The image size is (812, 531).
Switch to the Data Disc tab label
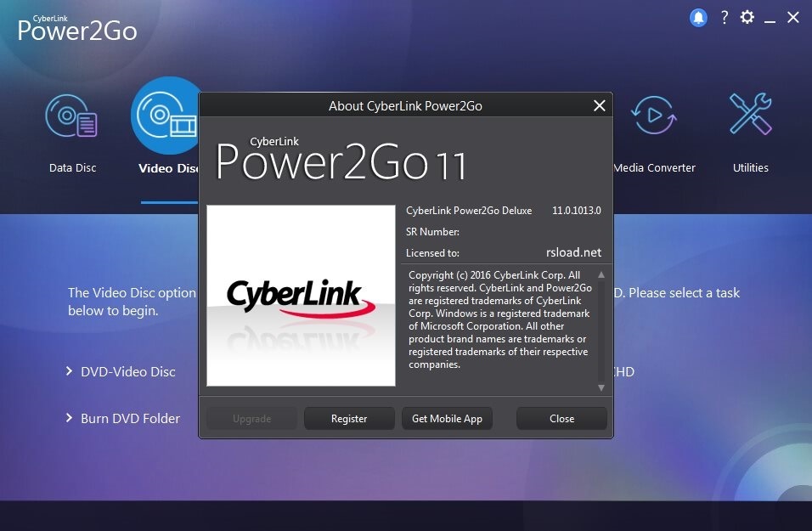[72, 168]
